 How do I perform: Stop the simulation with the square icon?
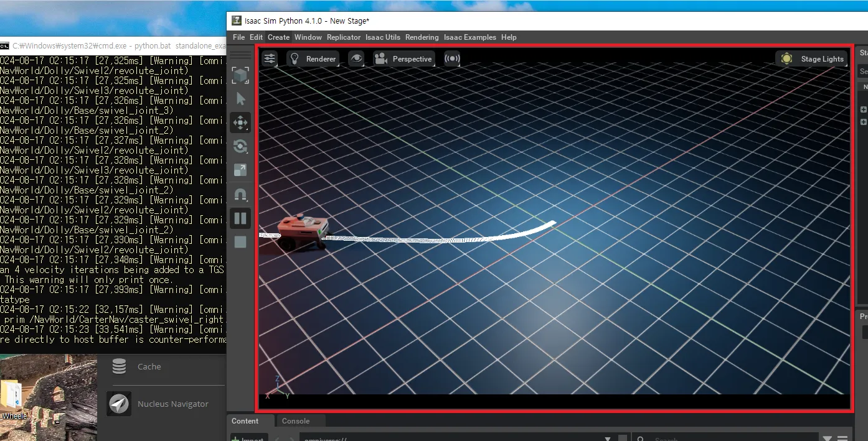tap(240, 242)
